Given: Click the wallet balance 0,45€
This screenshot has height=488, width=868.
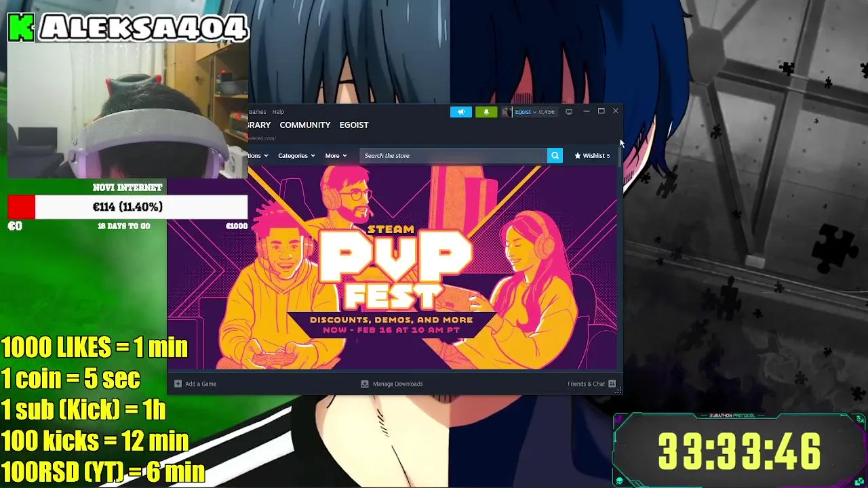Looking at the screenshot, I should (x=547, y=112).
